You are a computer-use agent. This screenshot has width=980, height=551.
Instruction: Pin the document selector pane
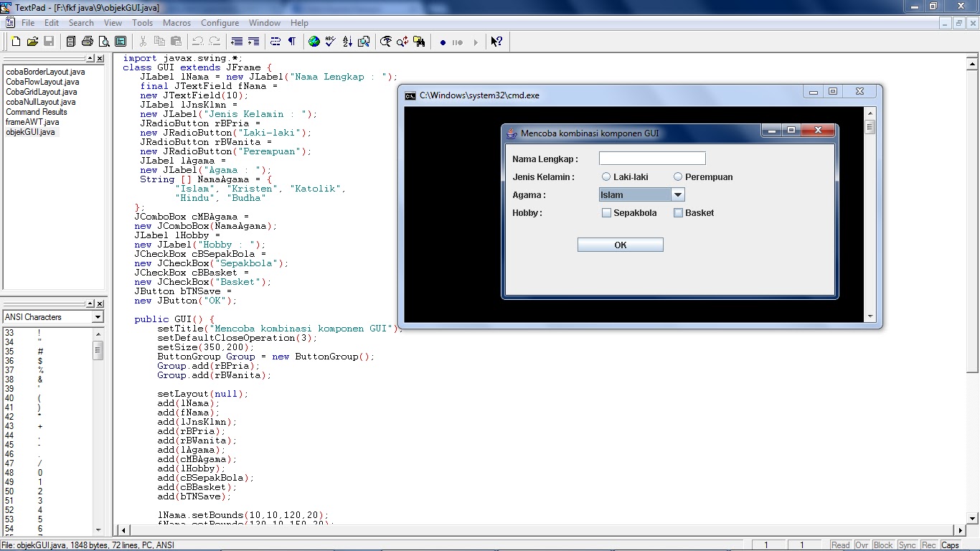90,59
